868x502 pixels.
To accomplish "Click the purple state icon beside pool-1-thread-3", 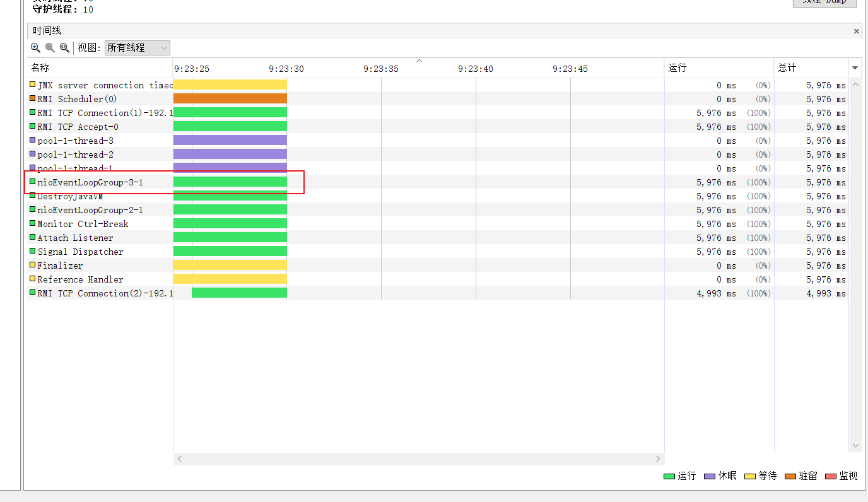I will tap(33, 140).
